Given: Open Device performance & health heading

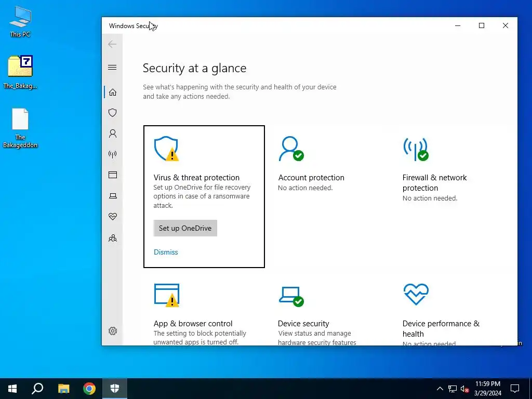Looking at the screenshot, I should [441, 328].
